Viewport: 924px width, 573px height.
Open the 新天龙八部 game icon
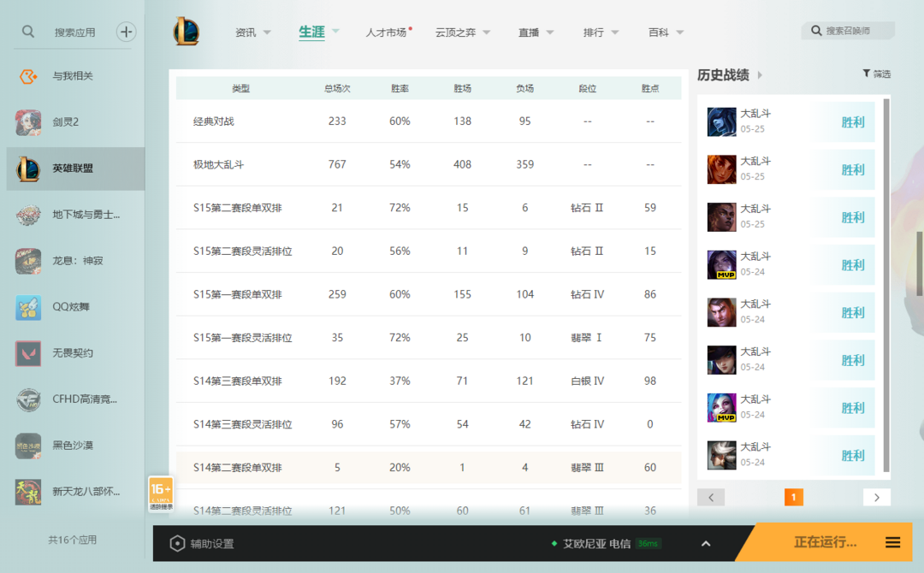tap(28, 492)
